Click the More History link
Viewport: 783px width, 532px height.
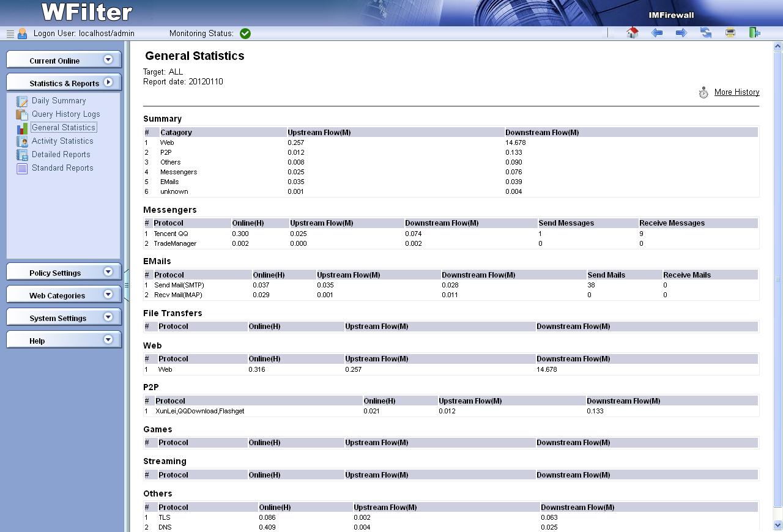pyautogui.click(x=737, y=92)
